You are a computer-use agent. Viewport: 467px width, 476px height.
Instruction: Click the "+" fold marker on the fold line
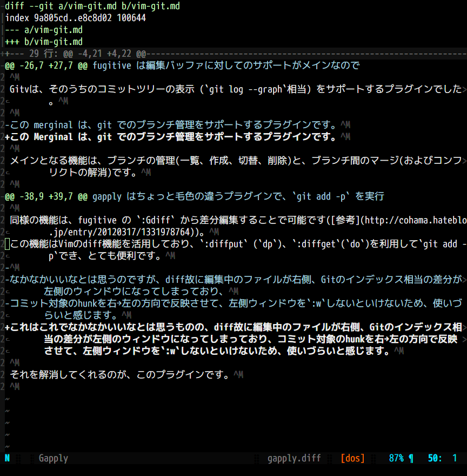pyautogui.click(x=4, y=54)
